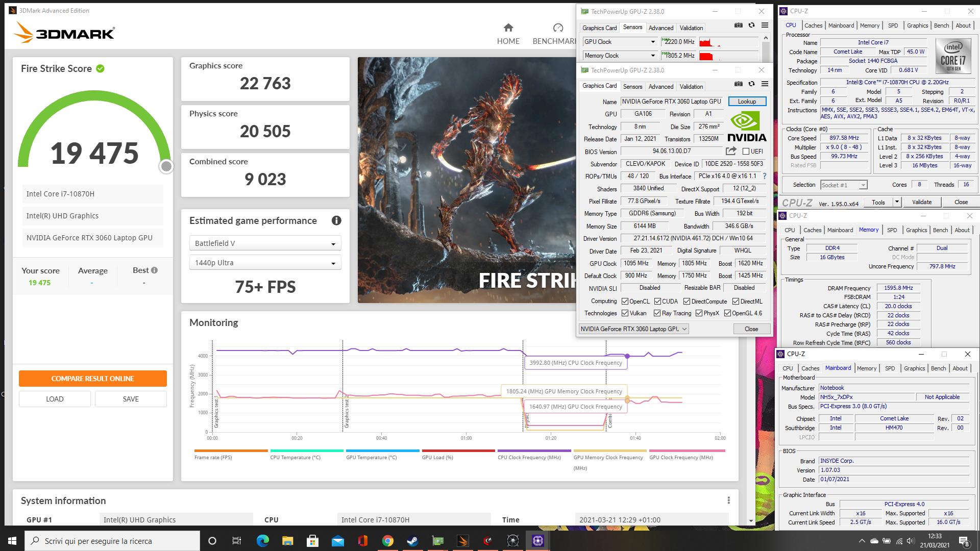
Task: Show info for Estimated game performance
Action: pos(336,220)
